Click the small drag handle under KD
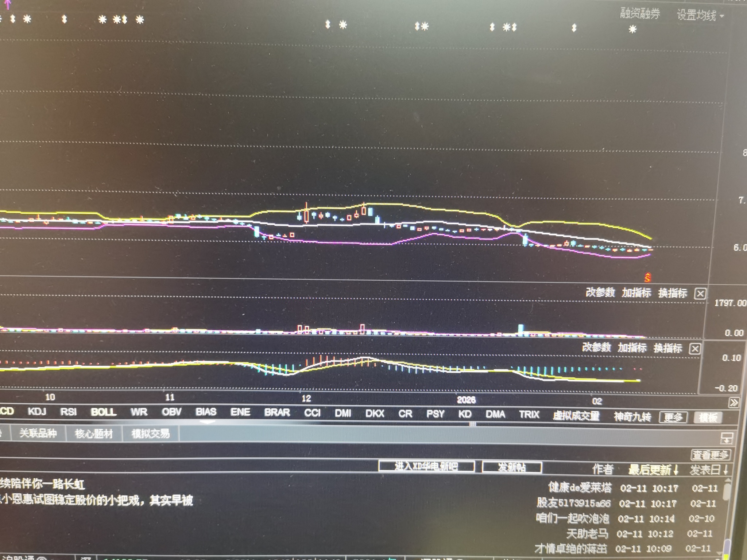747x560 pixels. (x=472, y=424)
